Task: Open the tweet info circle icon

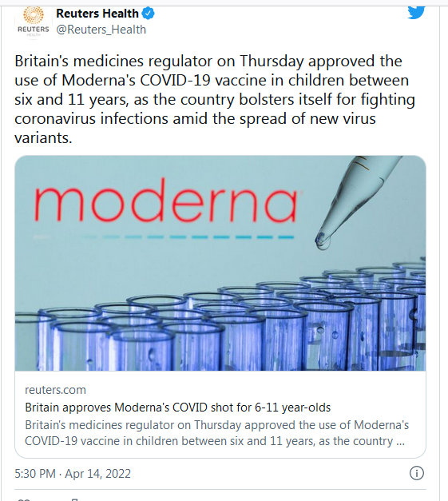Action: click(x=417, y=473)
